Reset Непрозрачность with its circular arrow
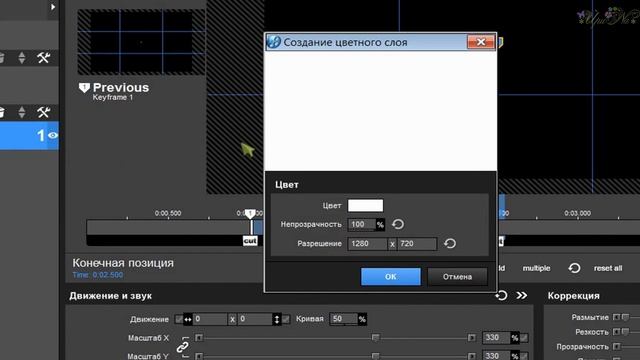Viewport: 640px width, 360px height. pos(398,224)
